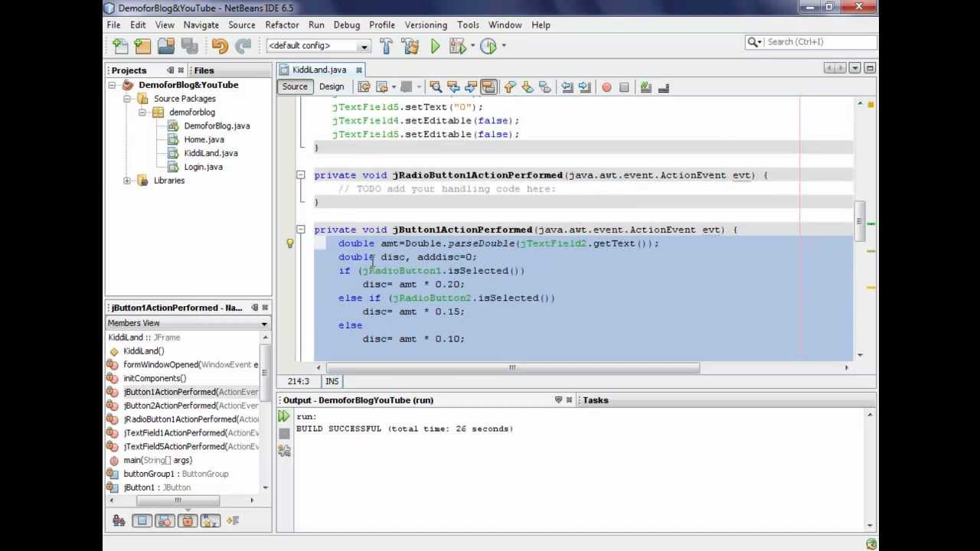Select main(String[] args) in Navigator
Viewport: 980px width, 551px height.
158,460
